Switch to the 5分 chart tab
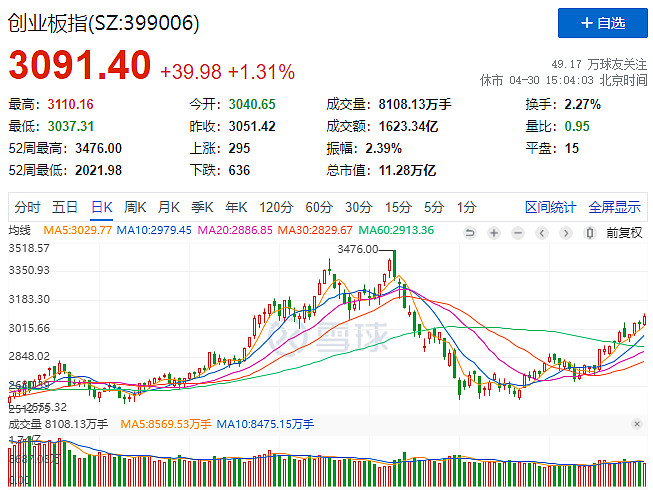The height and width of the screenshot is (490, 653). (x=434, y=207)
